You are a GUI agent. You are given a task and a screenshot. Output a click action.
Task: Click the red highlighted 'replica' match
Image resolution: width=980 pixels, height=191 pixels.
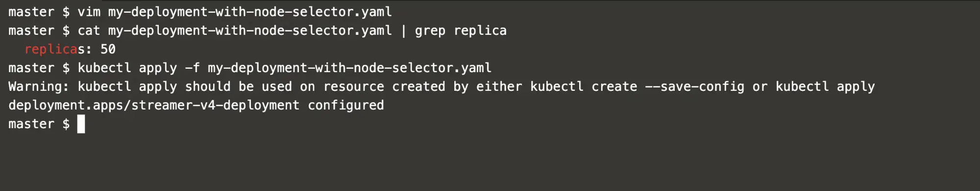point(51,49)
